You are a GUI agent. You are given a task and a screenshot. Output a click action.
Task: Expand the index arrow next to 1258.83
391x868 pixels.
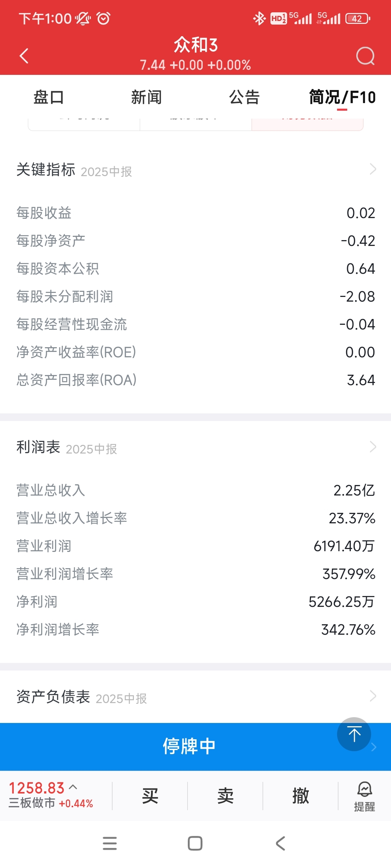(73, 787)
